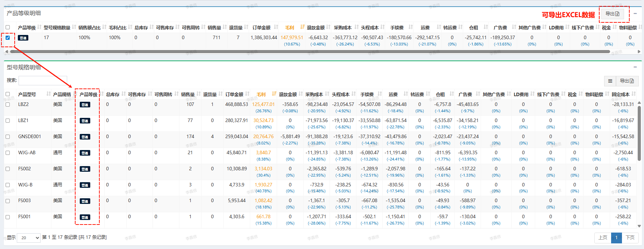644x249 pixels.
Task: Sort the lower table by 毛利 column
Action: [x=261, y=94]
